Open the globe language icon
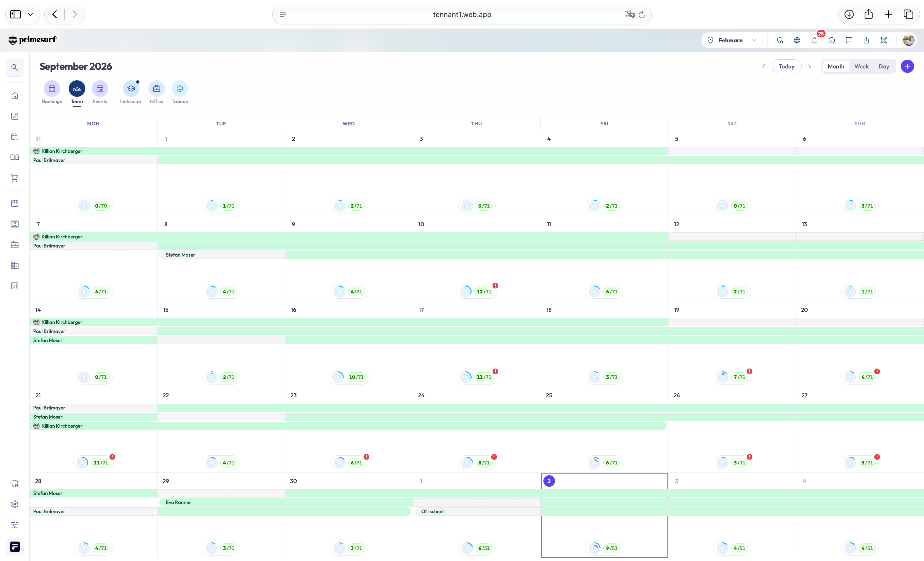924x561 pixels. click(x=797, y=40)
